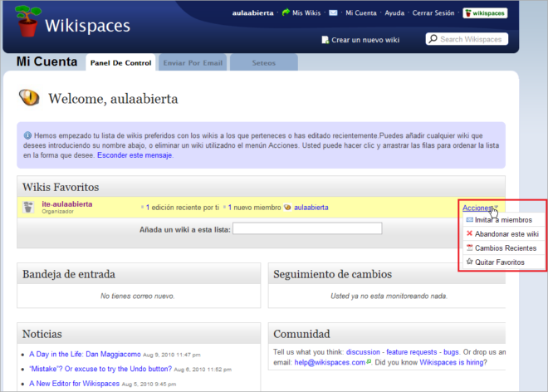
Task: Click the magnifier icon in search box
Action: point(433,39)
